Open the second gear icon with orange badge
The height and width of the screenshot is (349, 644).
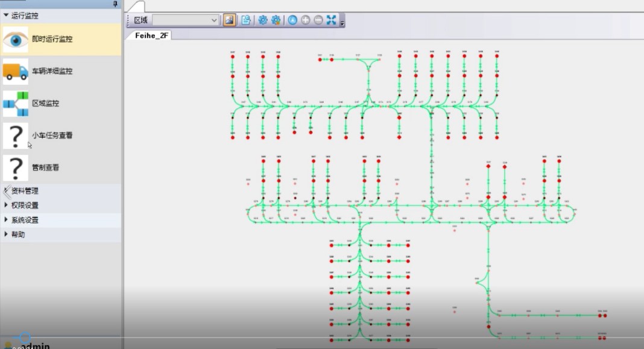(x=276, y=20)
